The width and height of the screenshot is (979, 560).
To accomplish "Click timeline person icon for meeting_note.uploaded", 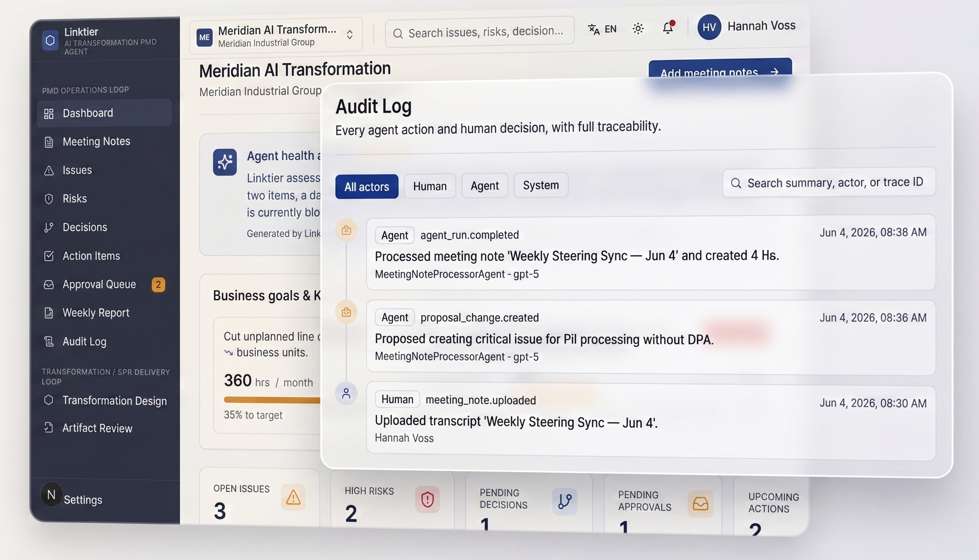I will point(346,393).
